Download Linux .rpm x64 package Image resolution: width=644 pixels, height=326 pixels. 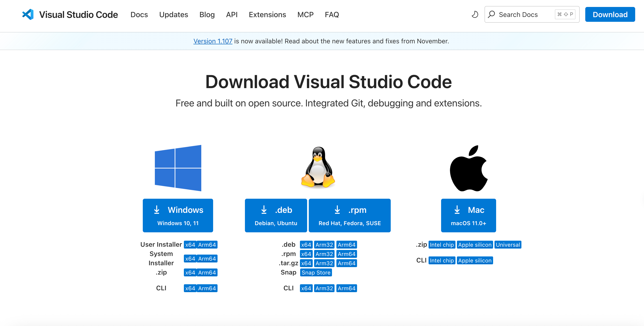pos(306,254)
